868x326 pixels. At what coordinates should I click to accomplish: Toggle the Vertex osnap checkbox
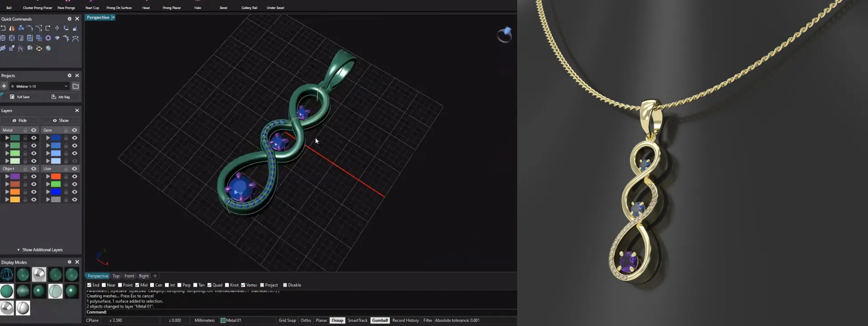(x=243, y=285)
